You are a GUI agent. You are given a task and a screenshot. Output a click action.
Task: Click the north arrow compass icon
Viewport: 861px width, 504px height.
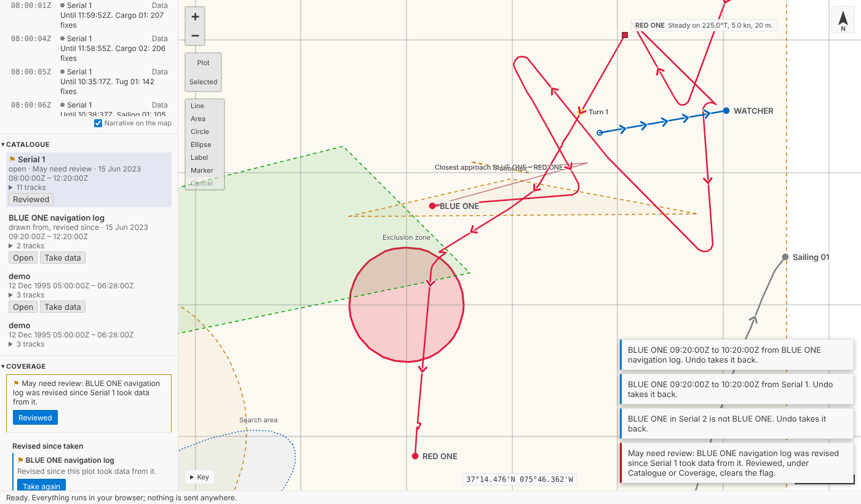843,20
